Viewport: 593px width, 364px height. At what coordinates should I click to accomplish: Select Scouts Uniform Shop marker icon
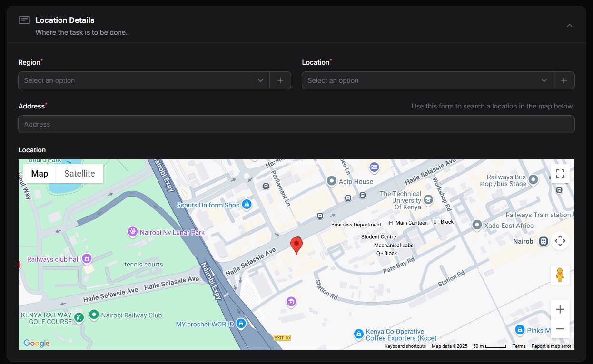246,205
